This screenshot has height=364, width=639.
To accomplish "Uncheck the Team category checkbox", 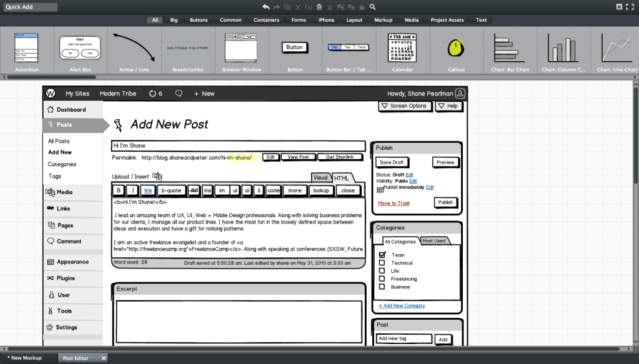I will point(381,255).
